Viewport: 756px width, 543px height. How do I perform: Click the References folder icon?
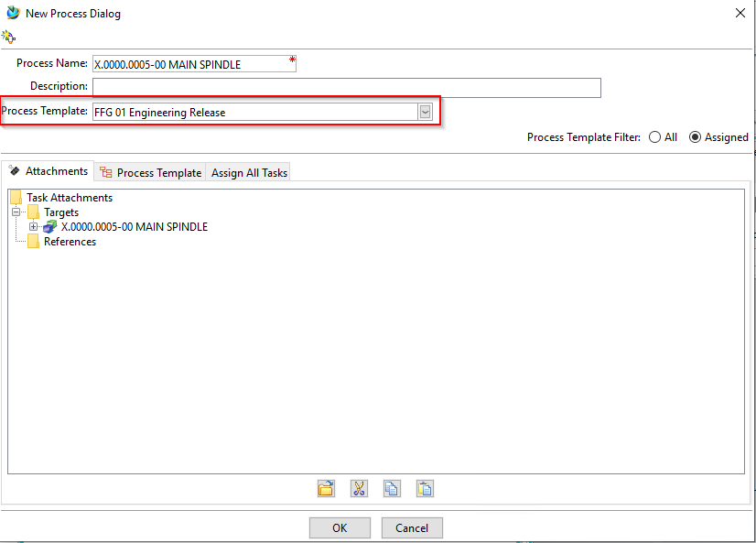[33, 242]
